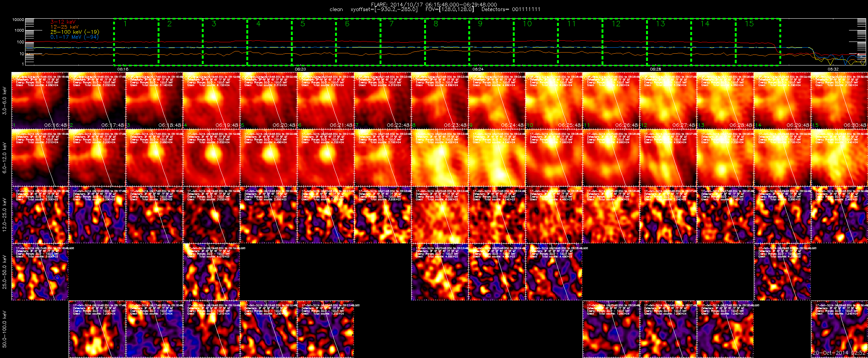Open the 3.0-6.0 keV image stamped 06:18:48
Image resolution: width=868 pixels, height=358 pixels.
(154, 100)
